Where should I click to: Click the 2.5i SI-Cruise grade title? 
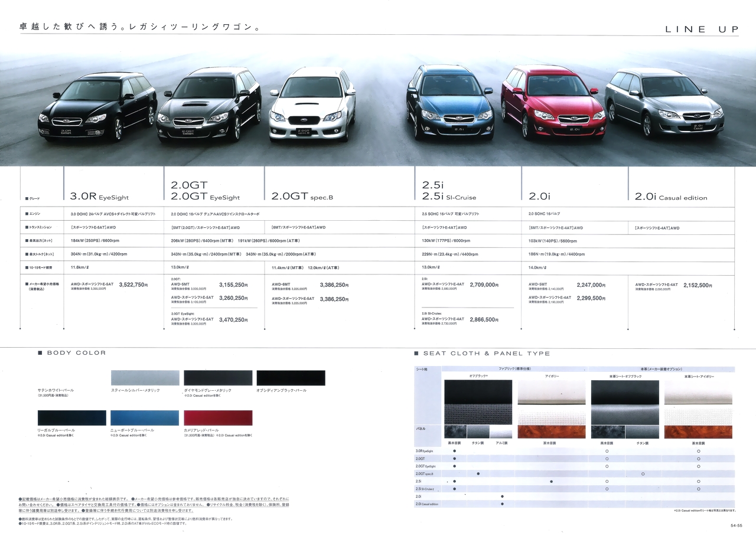coord(449,197)
